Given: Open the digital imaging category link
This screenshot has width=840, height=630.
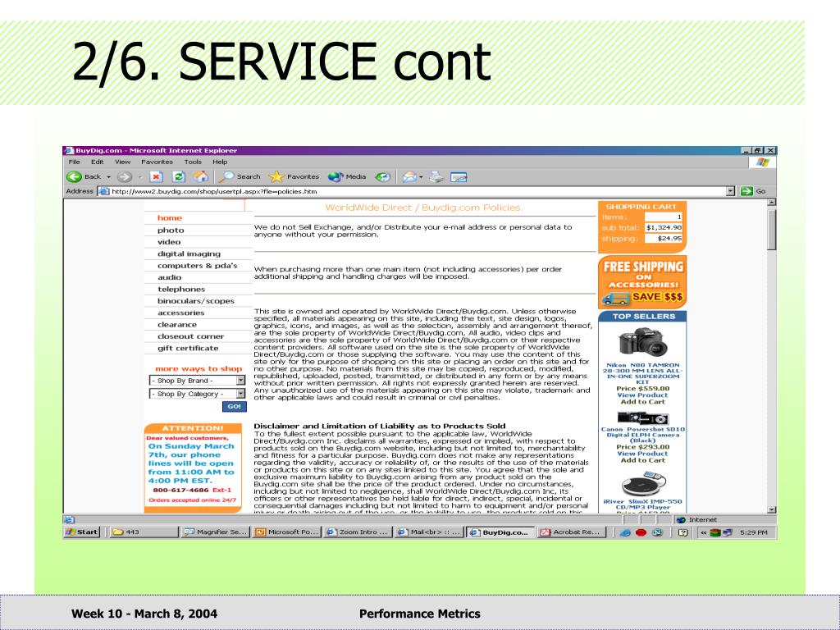Looking at the screenshot, I should point(189,254).
